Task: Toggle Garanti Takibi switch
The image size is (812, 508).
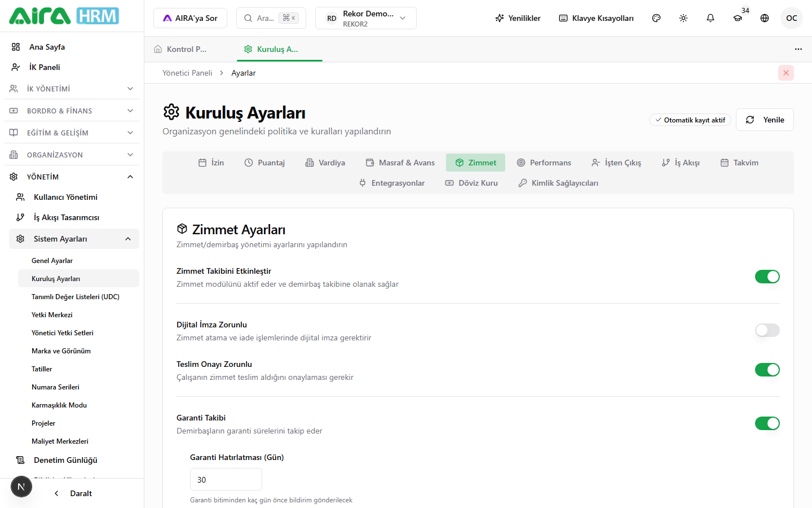Action: [767, 423]
